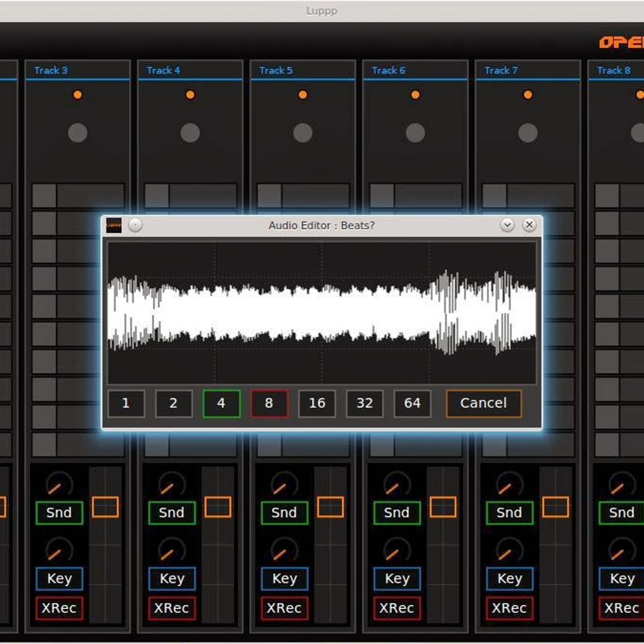
Task: Toggle XRec on Track 5
Action: (x=285, y=608)
